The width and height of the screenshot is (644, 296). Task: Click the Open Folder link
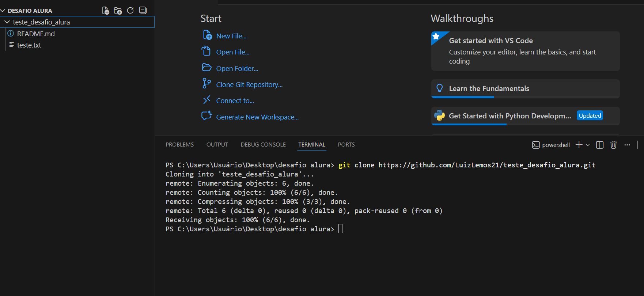tap(237, 69)
